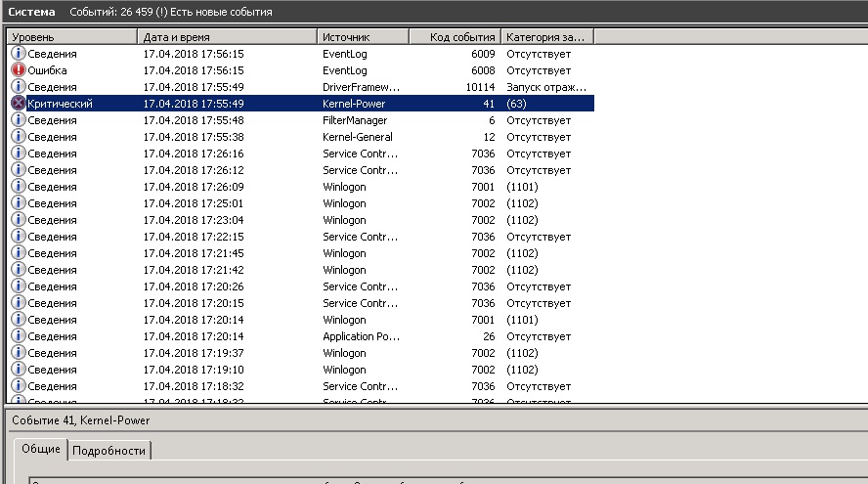Click info icon on DriverFramework 10114 row
This screenshot has height=484, width=868.
pyautogui.click(x=19, y=86)
